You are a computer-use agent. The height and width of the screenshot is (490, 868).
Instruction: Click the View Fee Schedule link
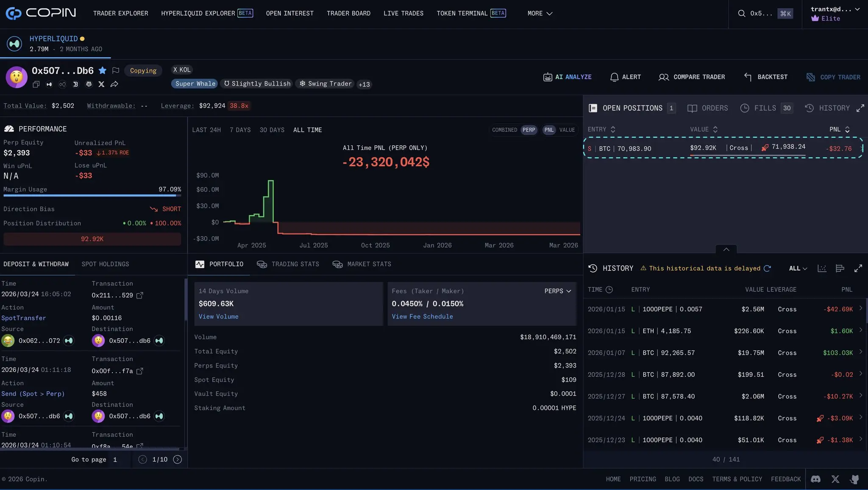tap(422, 317)
